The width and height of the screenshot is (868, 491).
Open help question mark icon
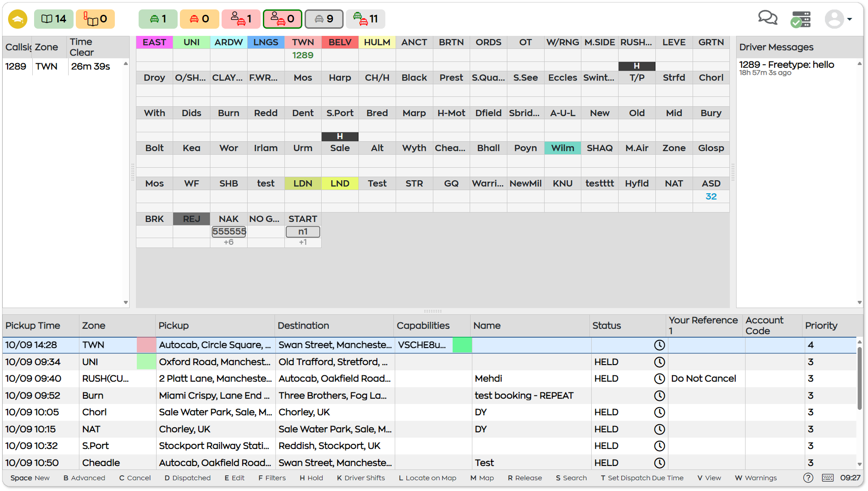click(x=808, y=478)
